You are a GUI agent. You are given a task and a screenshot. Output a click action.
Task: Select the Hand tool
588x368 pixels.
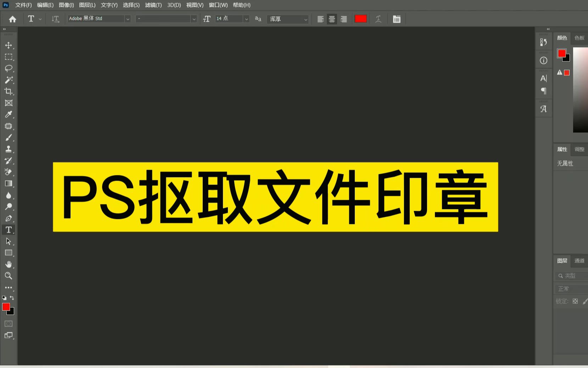pyautogui.click(x=9, y=264)
